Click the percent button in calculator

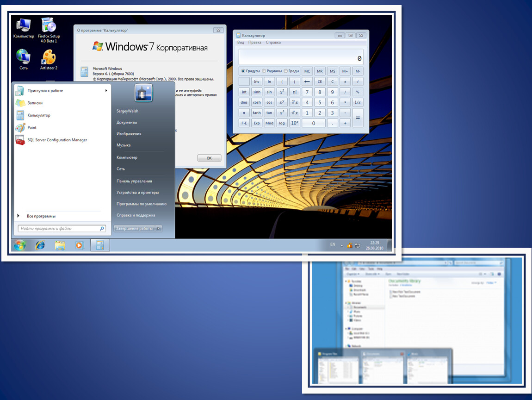coord(358,92)
